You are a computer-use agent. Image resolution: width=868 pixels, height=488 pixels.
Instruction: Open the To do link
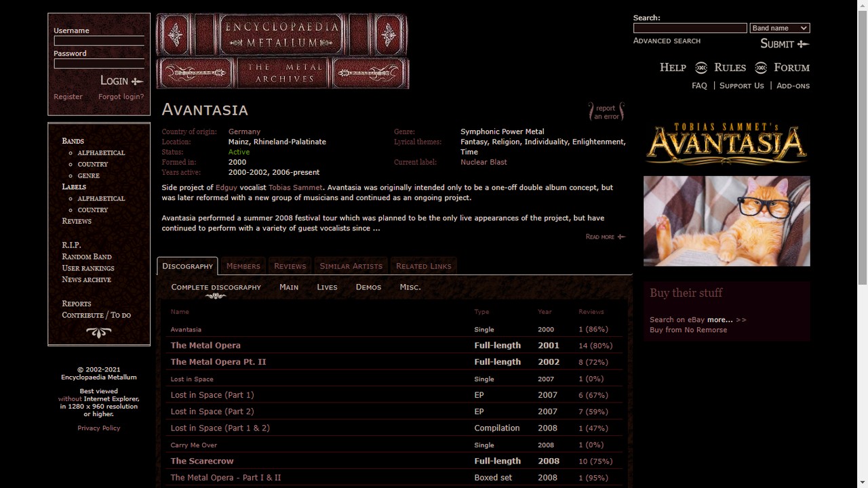point(121,314)
